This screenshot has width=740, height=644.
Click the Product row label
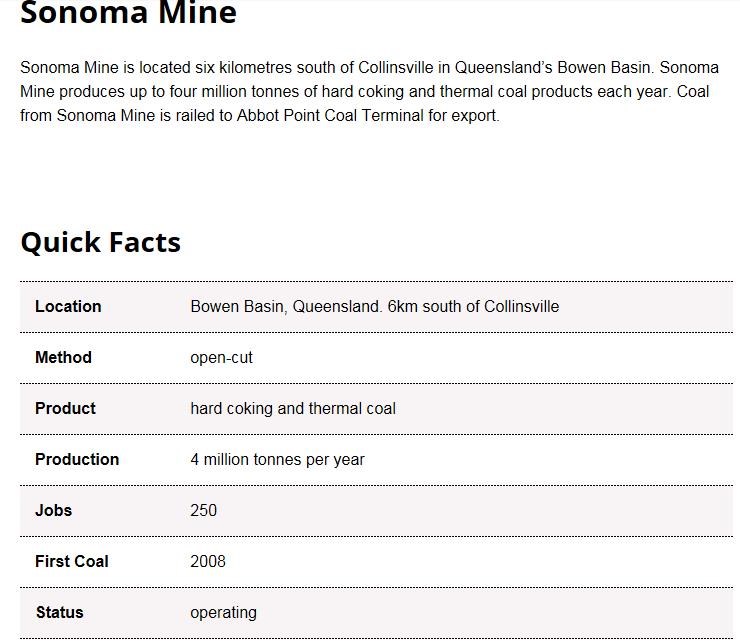click(x=65, y=408)
